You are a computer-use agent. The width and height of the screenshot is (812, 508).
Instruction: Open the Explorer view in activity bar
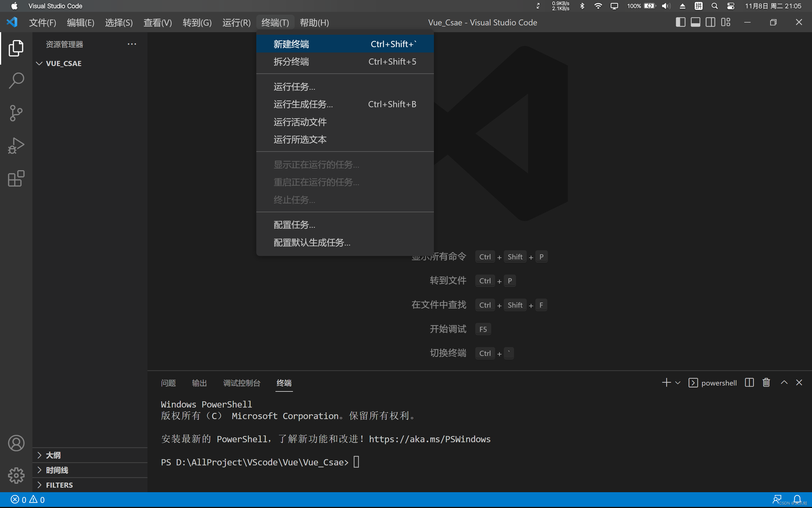[x=16, y=48]
